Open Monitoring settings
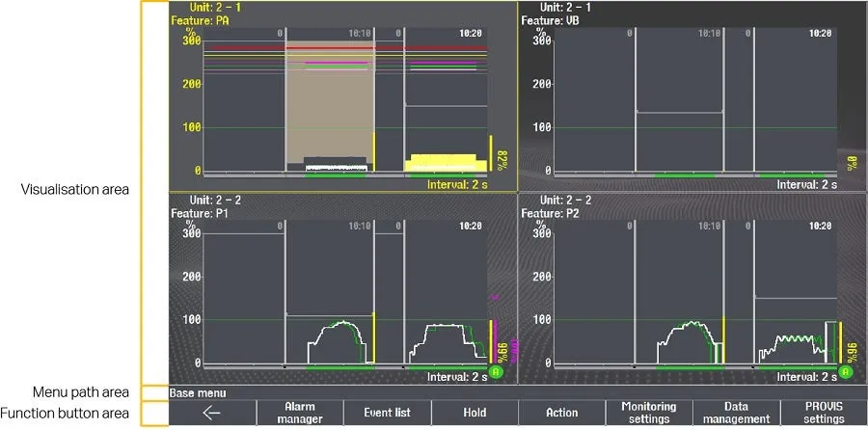This screenshot has width=868, height=430. tap(648, 413)
